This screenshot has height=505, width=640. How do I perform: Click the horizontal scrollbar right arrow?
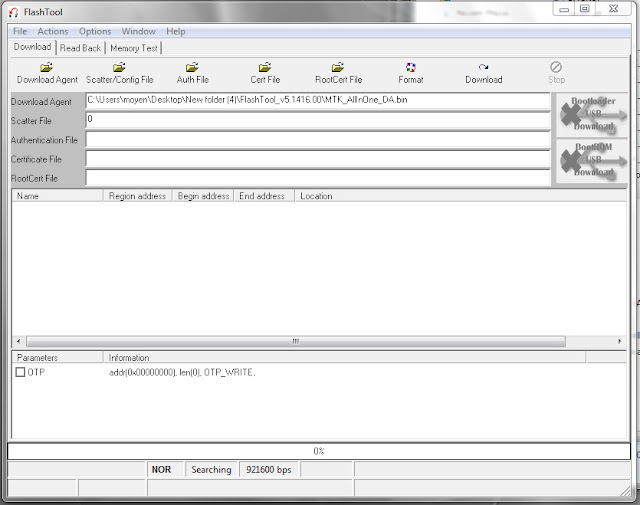620,341
